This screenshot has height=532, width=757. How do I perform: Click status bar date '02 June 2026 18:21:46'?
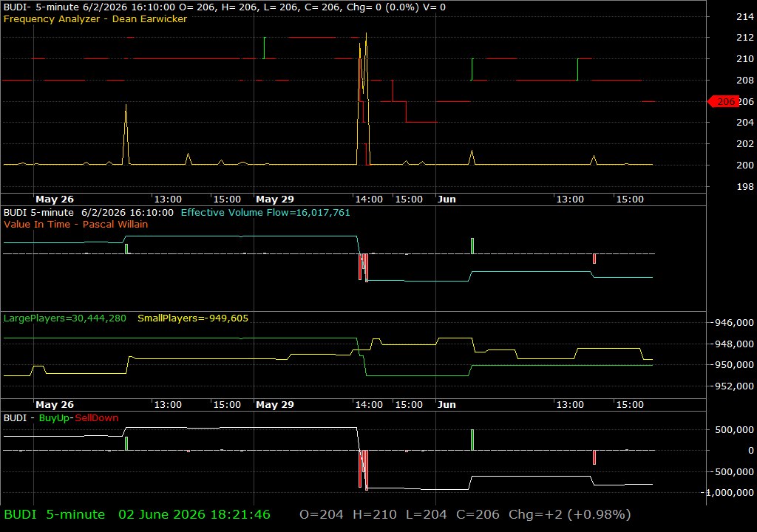(194, 514)
